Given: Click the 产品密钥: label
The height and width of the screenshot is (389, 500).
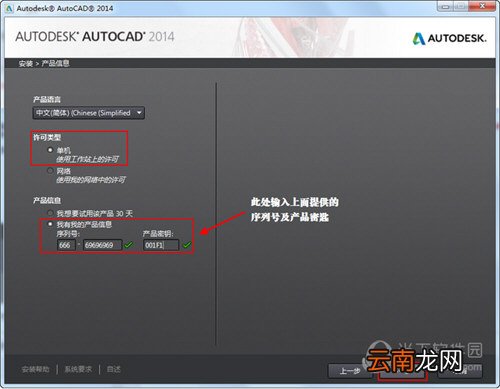Looking at the screenshot, I should point(158,234).
